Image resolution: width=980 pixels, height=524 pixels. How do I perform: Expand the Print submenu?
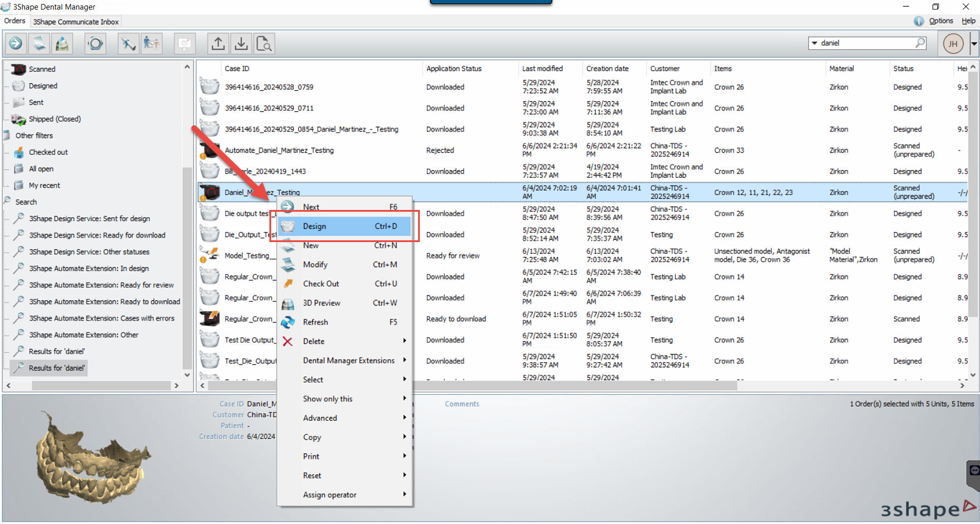tap(345, 456)
